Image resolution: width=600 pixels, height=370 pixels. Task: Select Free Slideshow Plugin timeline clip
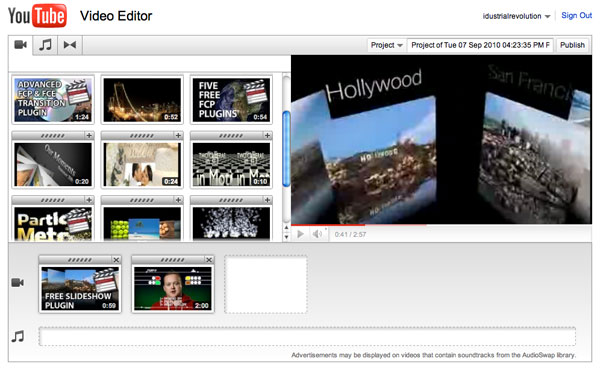pyautogui.click(x=80, y=289)
